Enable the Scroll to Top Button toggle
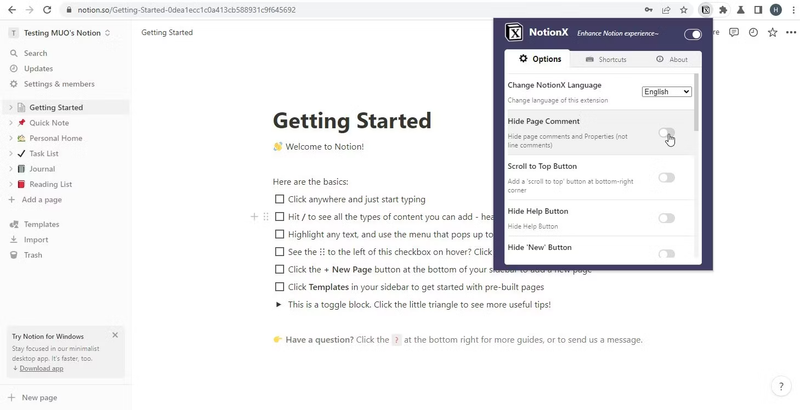The height and width of the screenshot is (410, 800). click(x=666, y=177)
